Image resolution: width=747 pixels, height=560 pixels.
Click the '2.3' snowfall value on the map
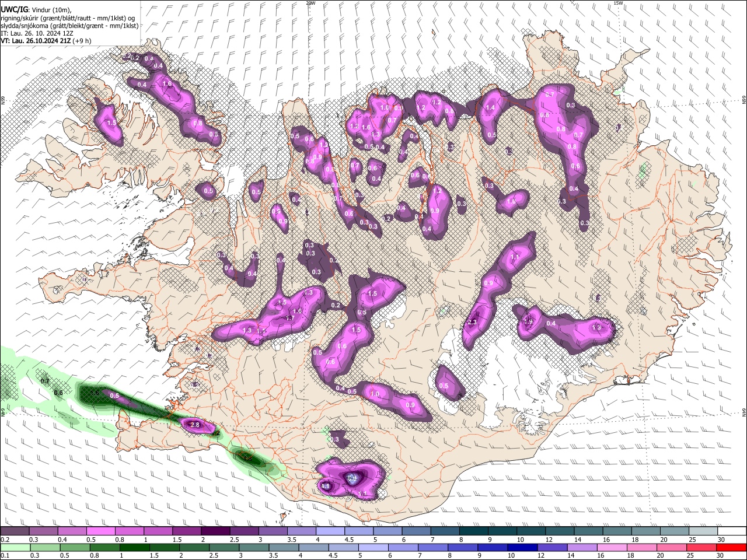(x=472, y=322)
